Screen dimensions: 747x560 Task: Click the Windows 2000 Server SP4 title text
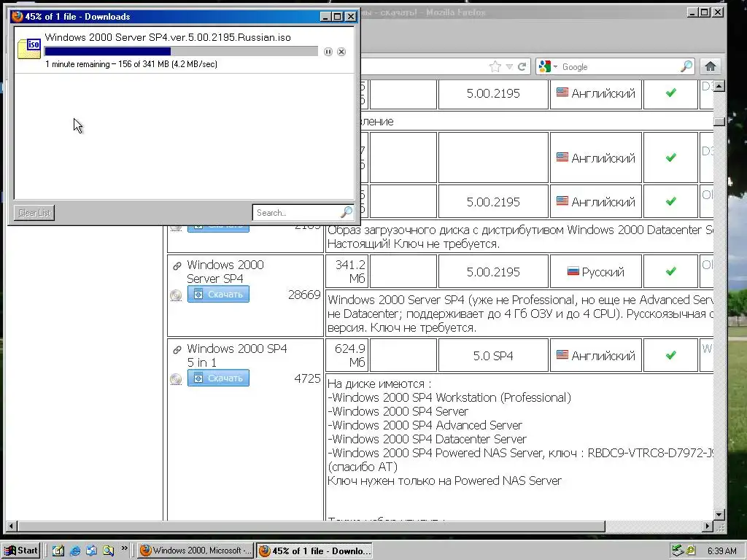[x=225, y=271]
